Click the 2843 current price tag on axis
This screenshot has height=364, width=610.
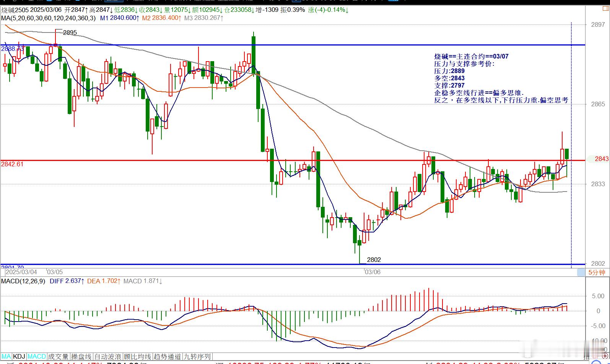pyautogui.click(x=602, y=159)
